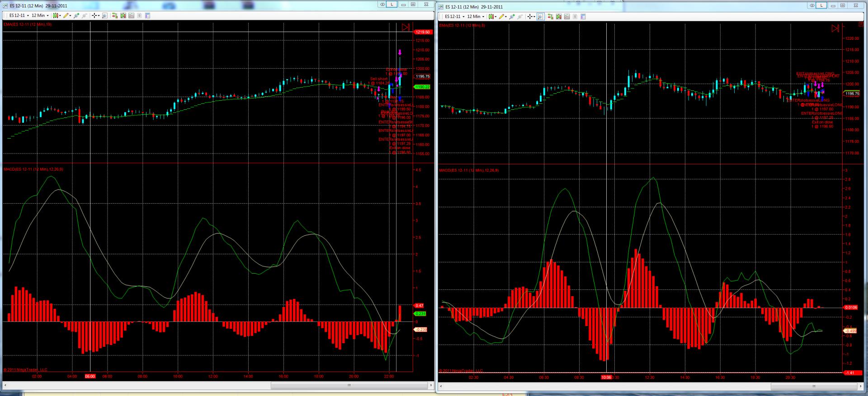This screenshot has width=868, height=396.
Task: Click magnifier data box icon in left chart
Action: [x=104, y=16]
